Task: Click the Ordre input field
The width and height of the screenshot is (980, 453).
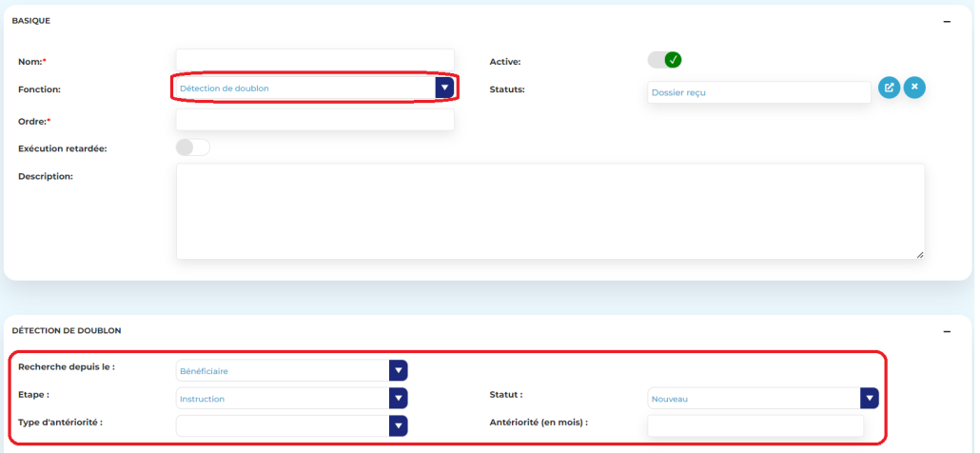Action: coord(315,120)
